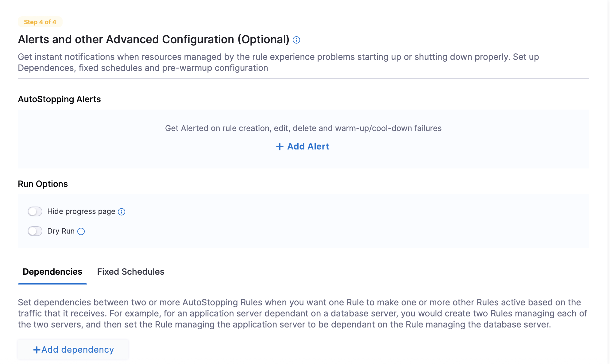This screenshot has width=610, height=364.
Task: Enable the Hide progress page toggle
Action: coord(35,211)
